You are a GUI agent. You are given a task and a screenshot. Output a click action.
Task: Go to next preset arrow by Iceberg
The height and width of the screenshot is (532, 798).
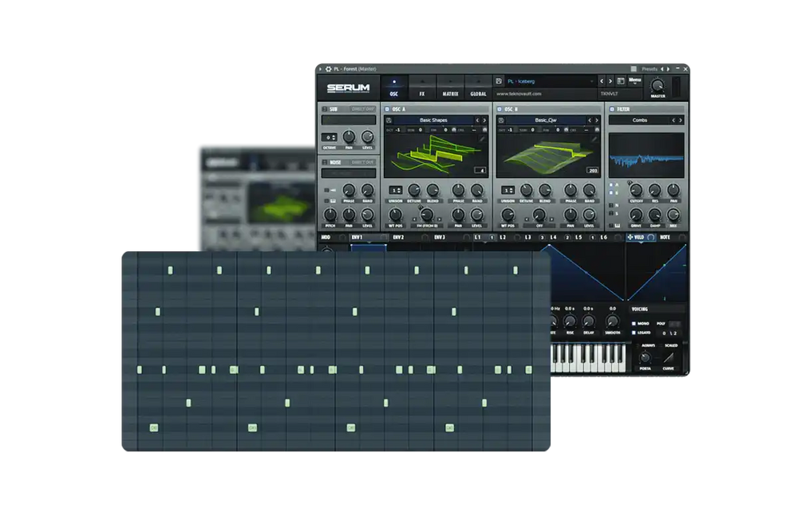(610, 81)
